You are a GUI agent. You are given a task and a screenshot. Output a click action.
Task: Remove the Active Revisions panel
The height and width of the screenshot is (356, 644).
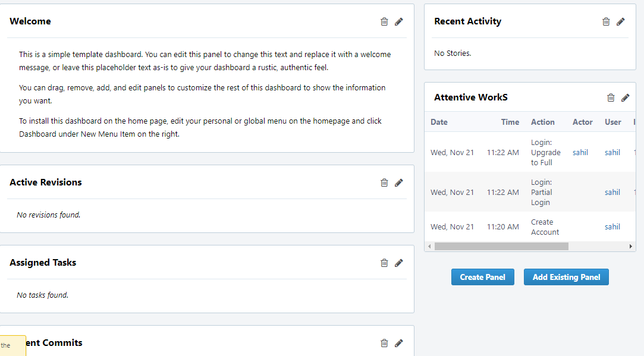[x=384, y=182]
